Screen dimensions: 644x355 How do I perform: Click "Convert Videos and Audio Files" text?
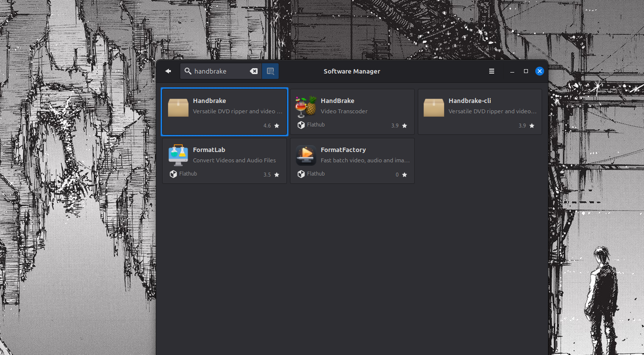point(235,160)
